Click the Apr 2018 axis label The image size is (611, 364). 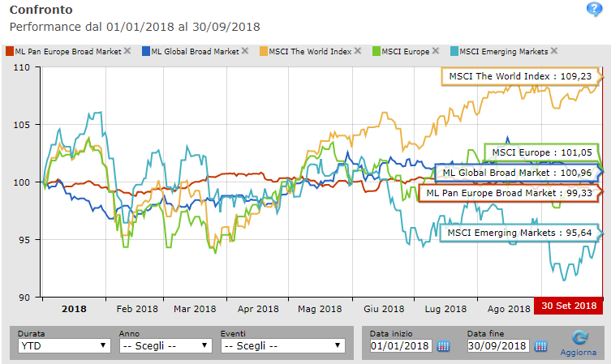258,309
